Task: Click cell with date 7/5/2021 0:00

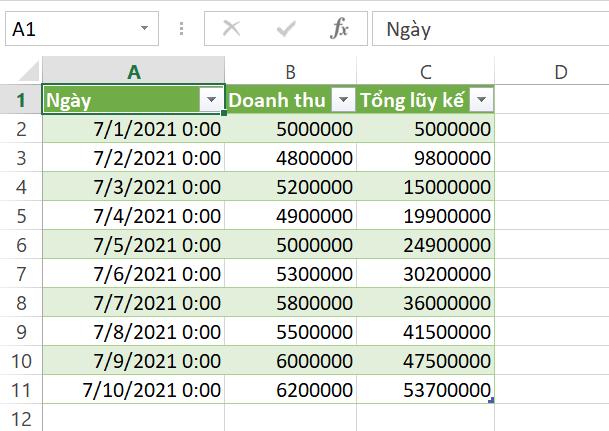Action: coord(134,245)
